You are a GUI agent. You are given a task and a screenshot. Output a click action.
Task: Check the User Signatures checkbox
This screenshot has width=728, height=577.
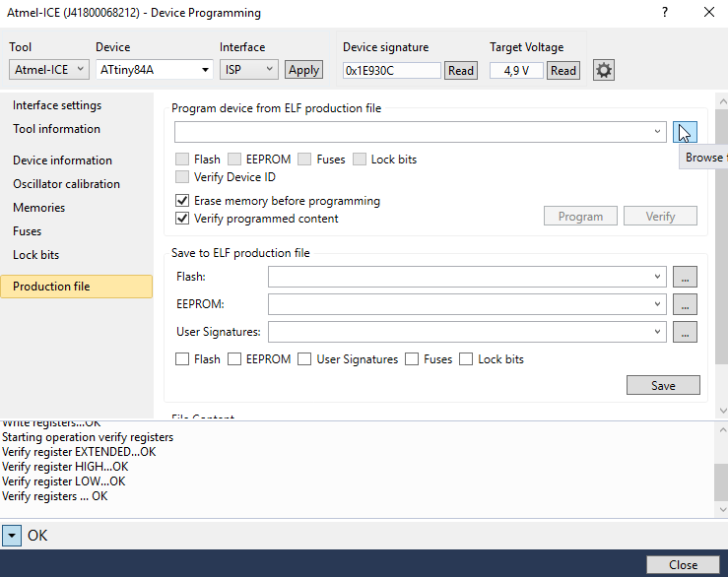(x=304, y=359)
